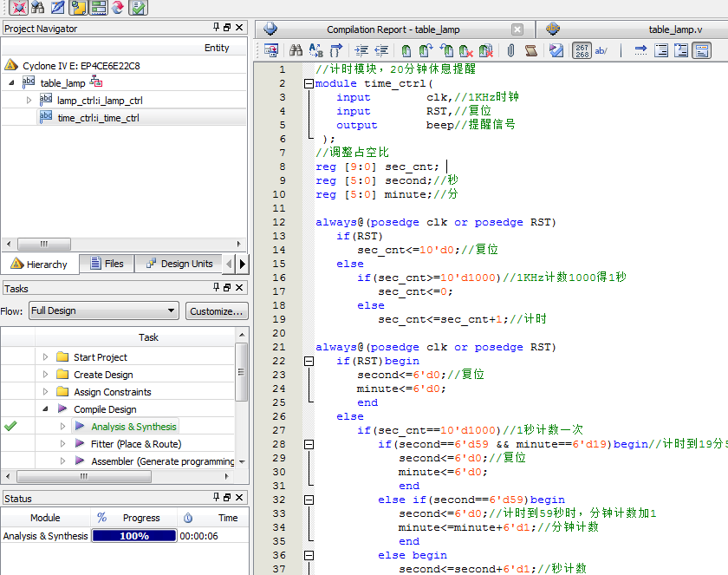Expand Fitter (Place & Route) task
Screen dimensions: 728x575
(62, 444)
